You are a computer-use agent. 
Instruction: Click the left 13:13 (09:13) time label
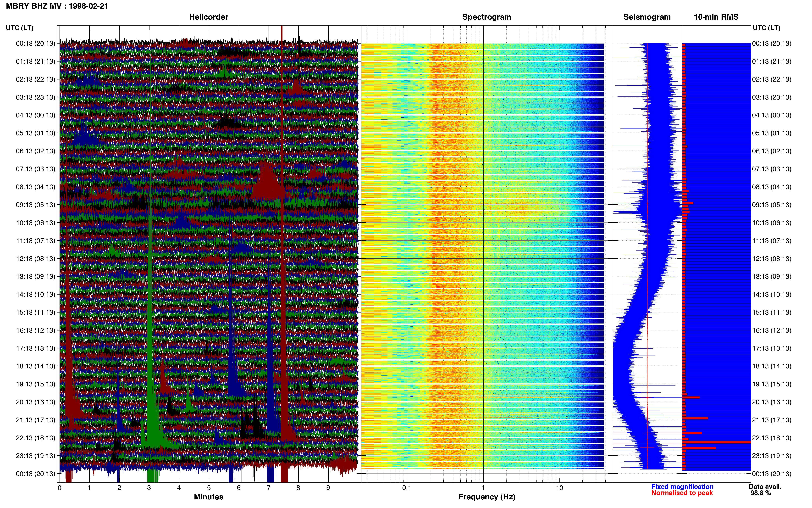(x=36, y=277)
